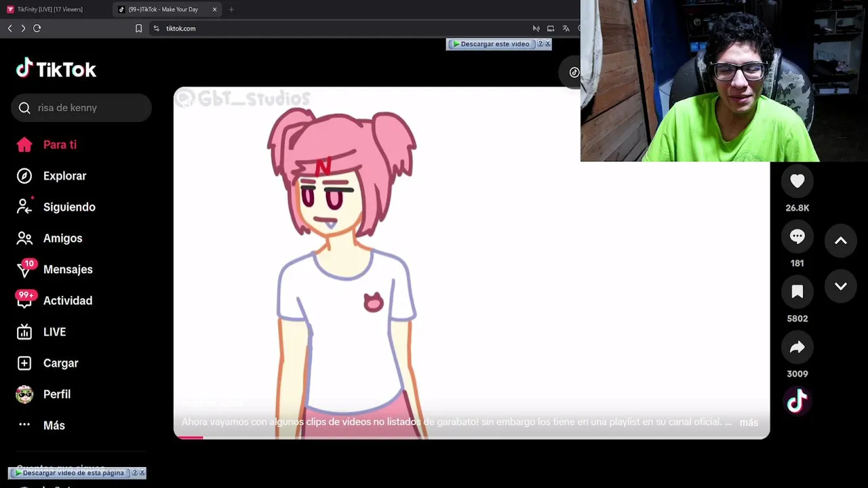Open the LIVE section
This screenshot has height=488, width=868.
[x=54, y=331]
